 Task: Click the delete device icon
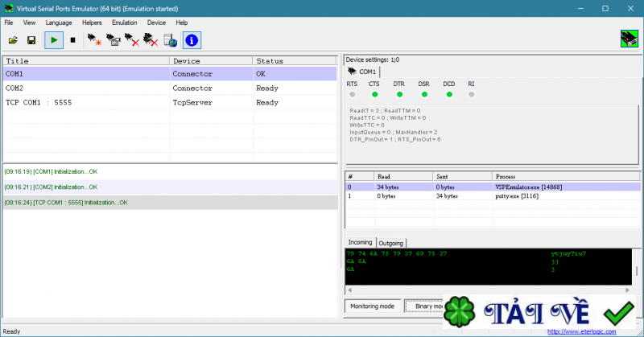(x=132, y=39)
